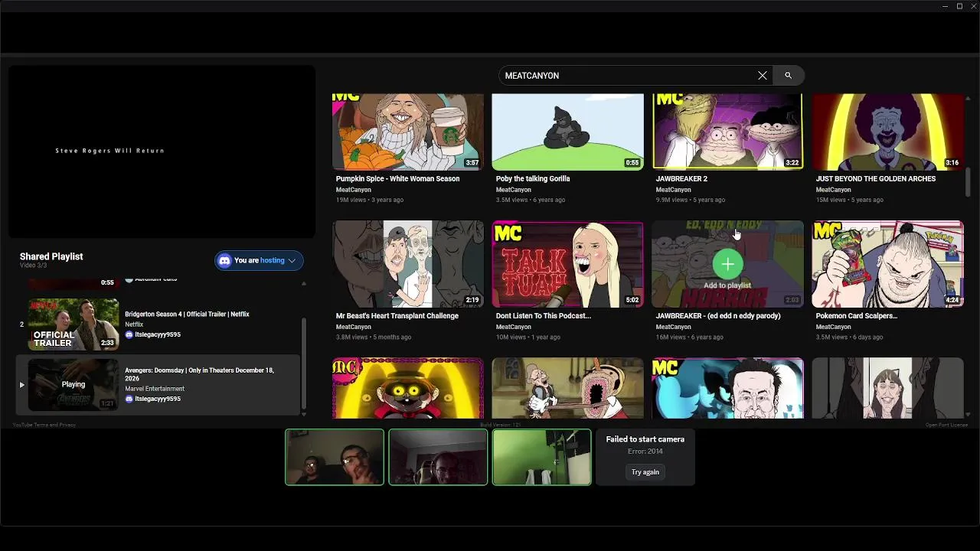Click 'Bridgerton Season 4 | Official Trailer' title
Viewport: 980px width, 551px height.
point(187,315)
